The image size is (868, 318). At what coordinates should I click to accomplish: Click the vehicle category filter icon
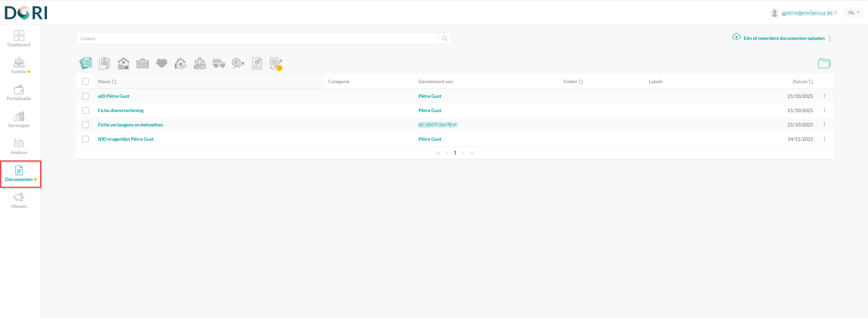click(219, 63)
